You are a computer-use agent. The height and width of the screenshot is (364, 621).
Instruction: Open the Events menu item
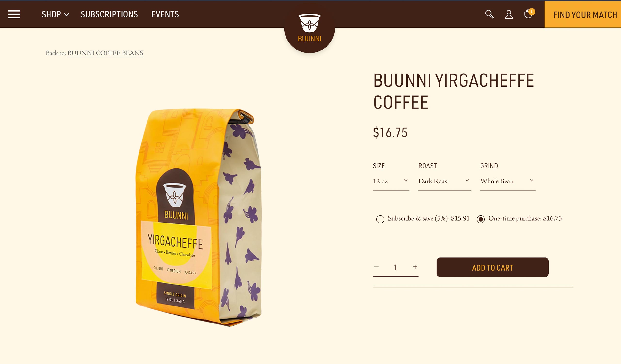click(x=165, y=14)
